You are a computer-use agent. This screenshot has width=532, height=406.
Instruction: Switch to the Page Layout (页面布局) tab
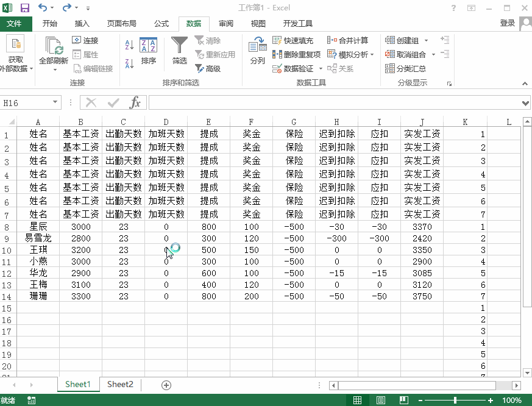[x=121, y=23]
